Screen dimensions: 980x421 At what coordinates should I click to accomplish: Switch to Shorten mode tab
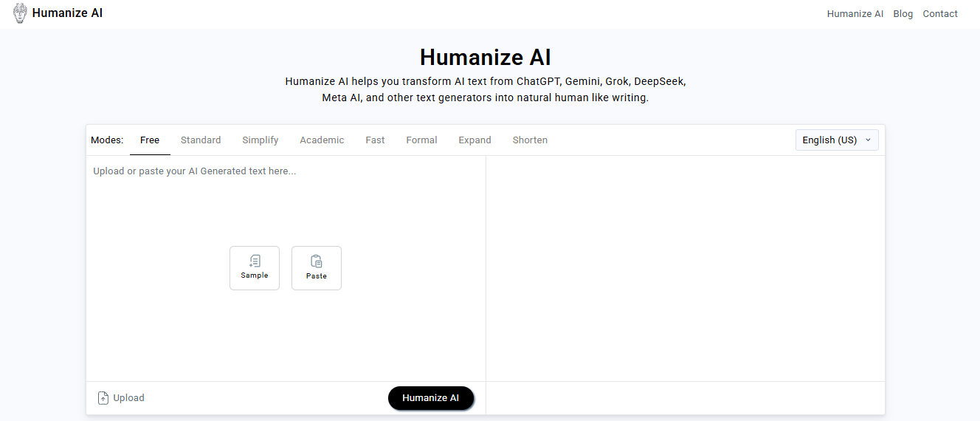[530, 140]
